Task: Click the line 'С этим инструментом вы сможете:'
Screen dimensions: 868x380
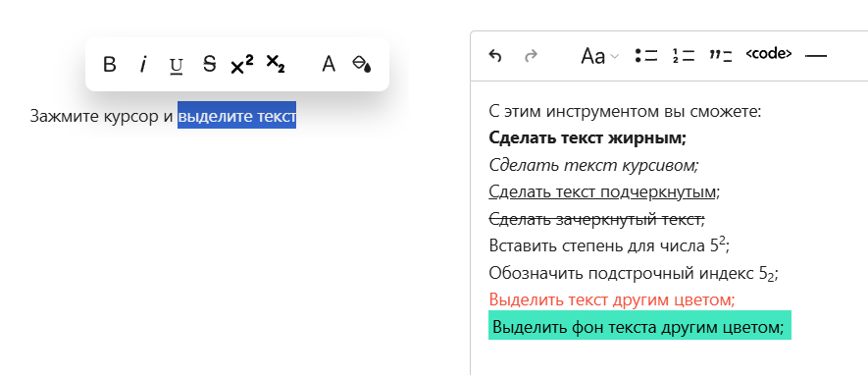Action: pyautogui.click(x=626, y=112)
